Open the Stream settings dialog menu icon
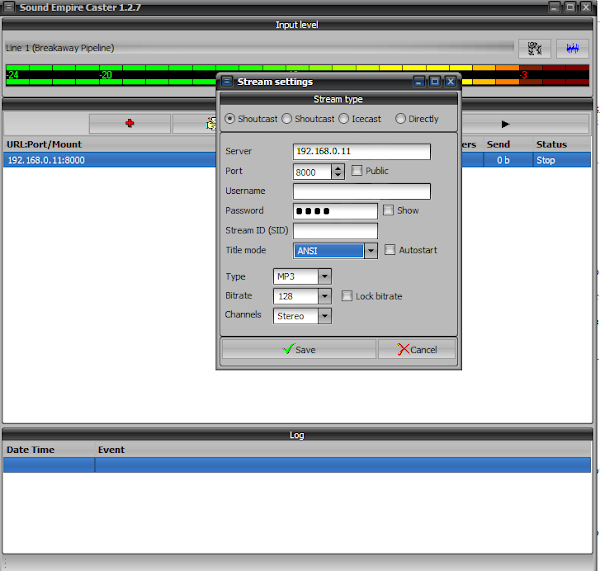The height and width of the screenshot is (571, 600). point(227,82)
